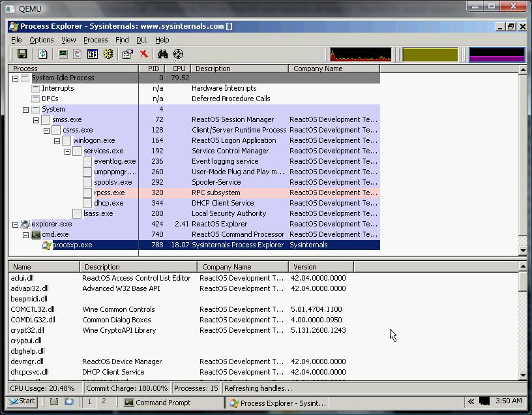Click the binoculars Find icon
This screenshot has height=415, width=532.
pos(162,54)
